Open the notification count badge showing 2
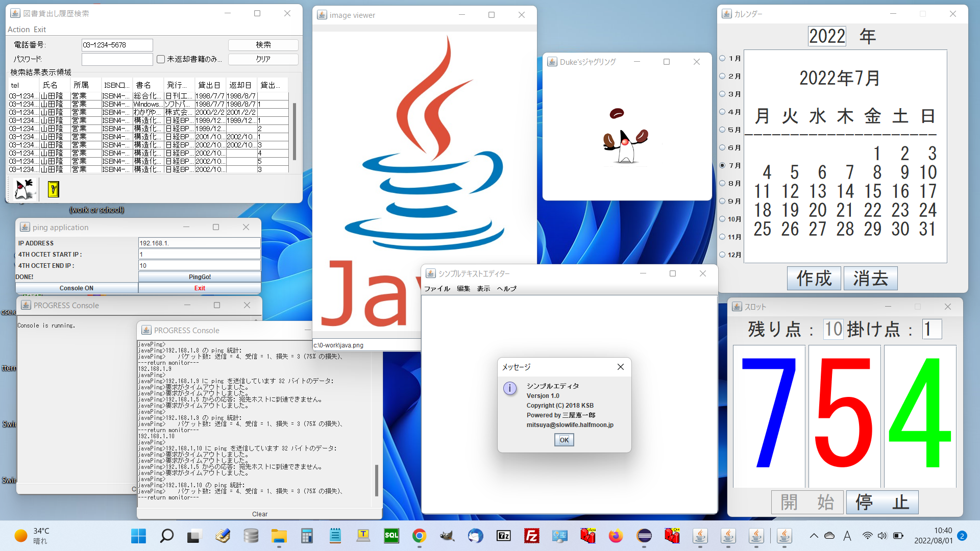The image size is (980, 551). 962,536
